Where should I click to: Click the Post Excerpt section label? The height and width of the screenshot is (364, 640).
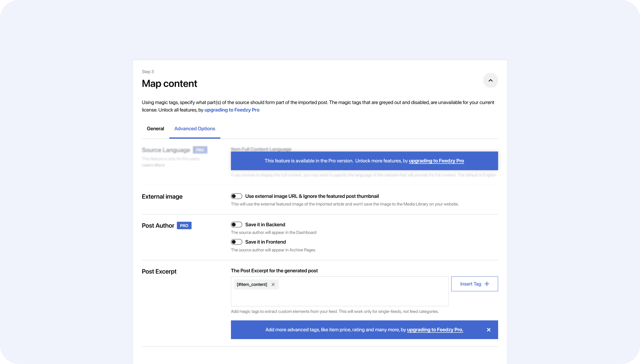pyautogui.click(x=159, y=272)
